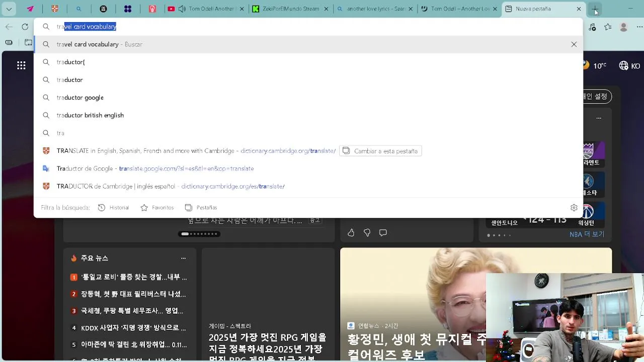Click the vertical tabs bookmark-bar icon
Screen dimensions: 644x362
pos(9,43)
